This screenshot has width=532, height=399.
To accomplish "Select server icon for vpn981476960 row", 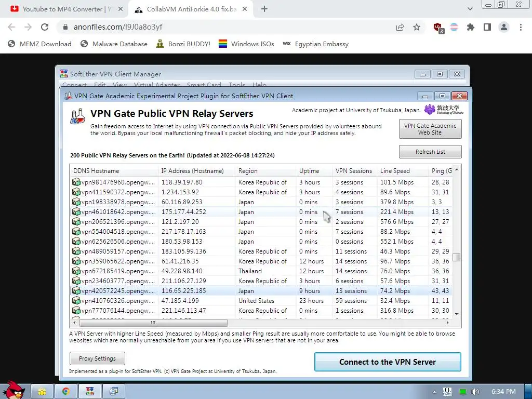I will [76, 182].
